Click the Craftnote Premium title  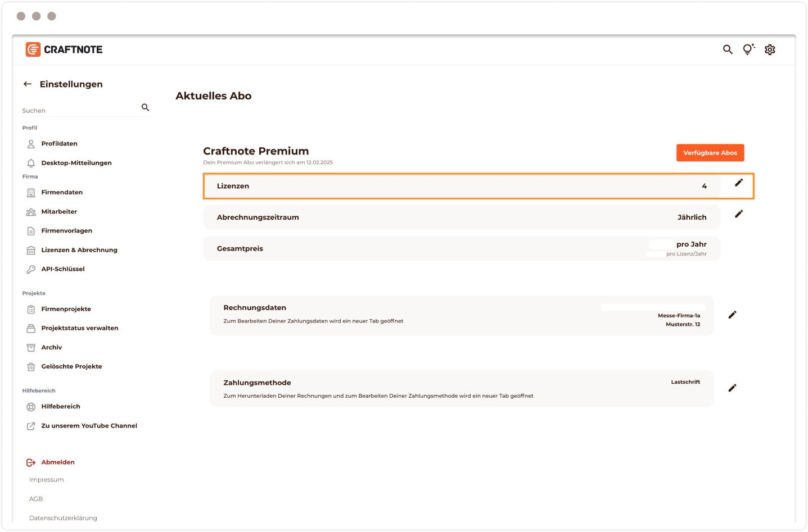pos(256,151)
